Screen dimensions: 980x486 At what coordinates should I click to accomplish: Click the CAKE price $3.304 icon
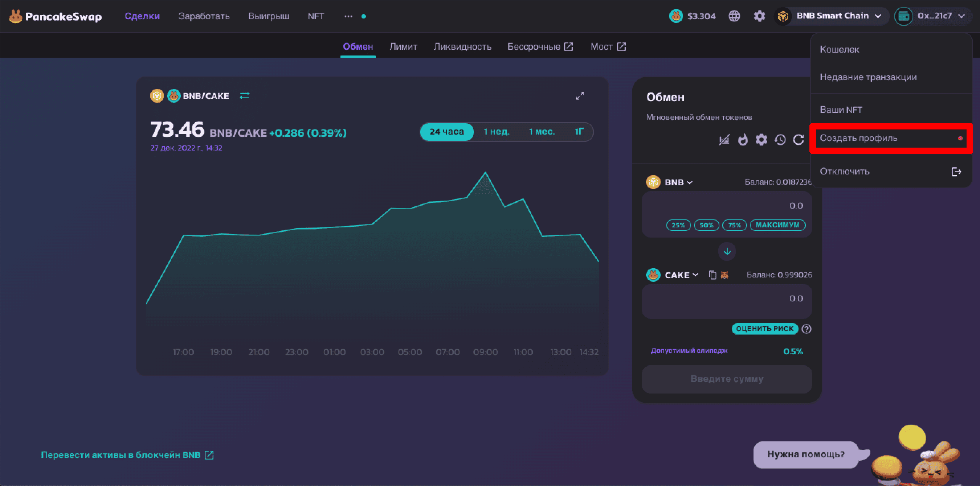[675, 16]
